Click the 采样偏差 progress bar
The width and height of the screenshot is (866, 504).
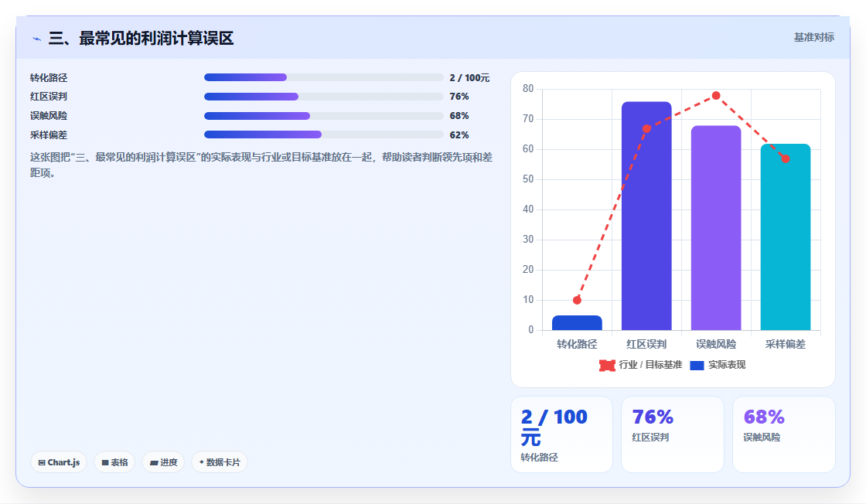(324, 135)
